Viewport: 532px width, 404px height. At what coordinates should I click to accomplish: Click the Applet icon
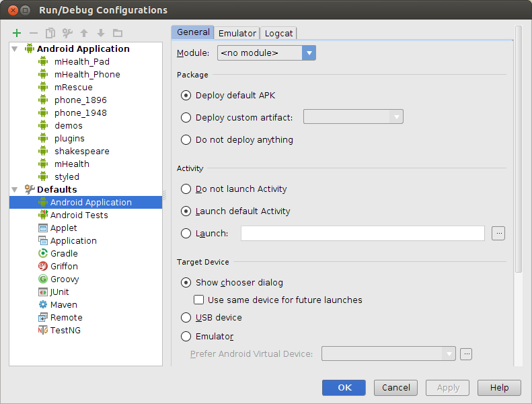[x=43, y=228]
